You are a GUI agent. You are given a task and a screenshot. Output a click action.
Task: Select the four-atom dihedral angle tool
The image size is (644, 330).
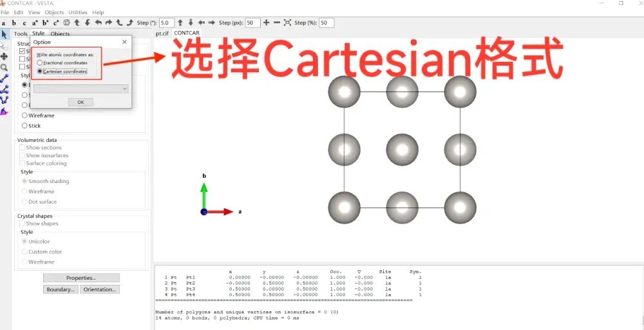(4, 100)
